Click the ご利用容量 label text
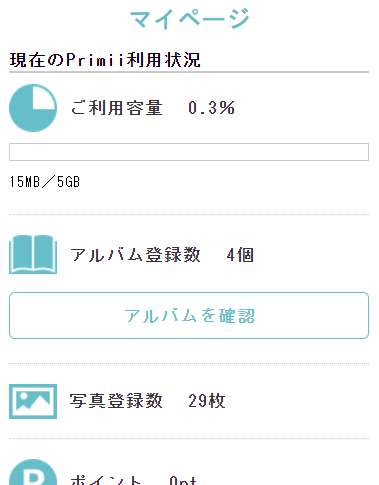 (x=116, y=108)
